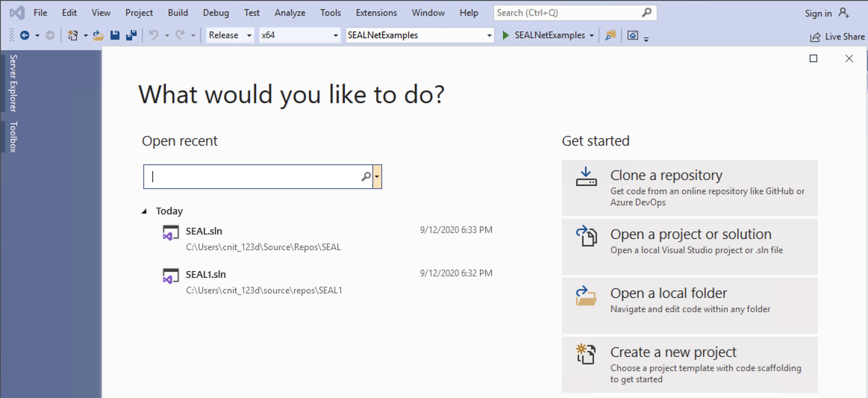Click the Open File folder icon
Screen dimensions: 868x398
99,35
